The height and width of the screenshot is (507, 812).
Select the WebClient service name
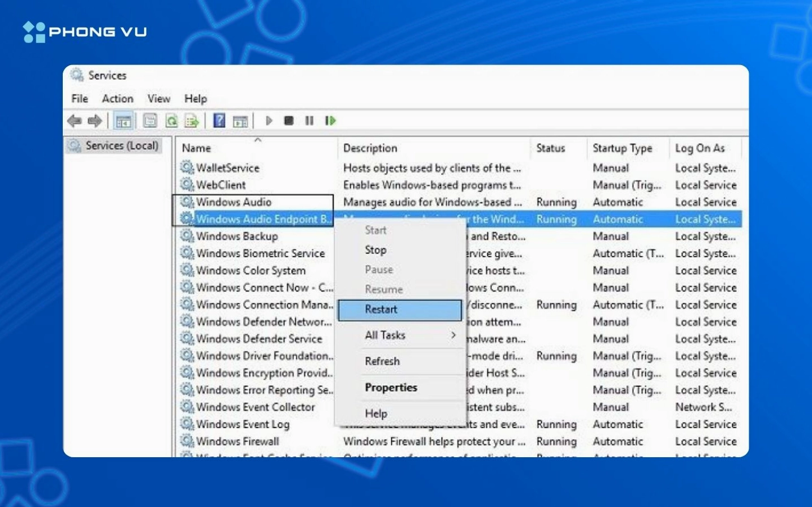221,184
